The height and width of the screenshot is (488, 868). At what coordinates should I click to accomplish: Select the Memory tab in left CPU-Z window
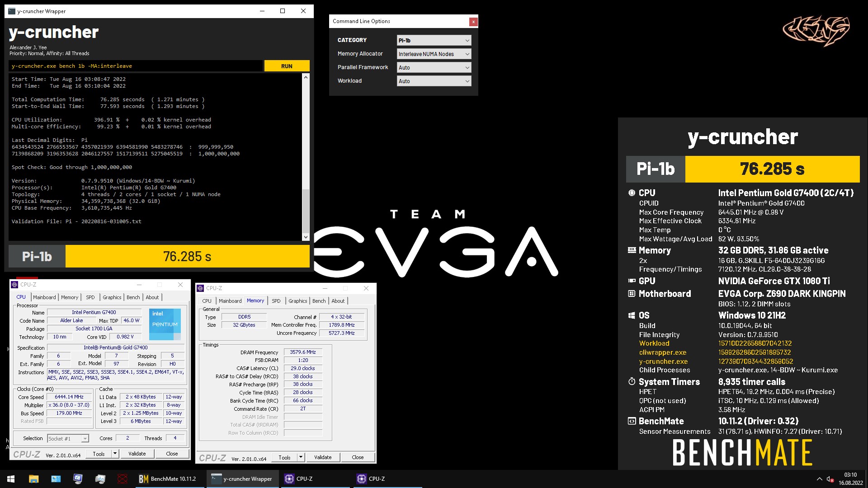70,297
